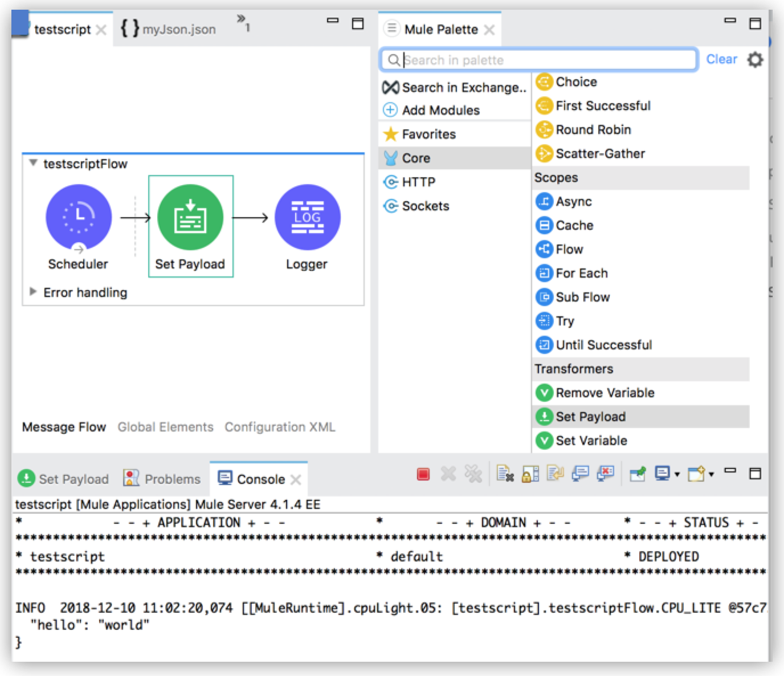Select the Scheduler component in the flow
Image resolution: width=784 pixels, height=676 pixels.
pos(79,217)
